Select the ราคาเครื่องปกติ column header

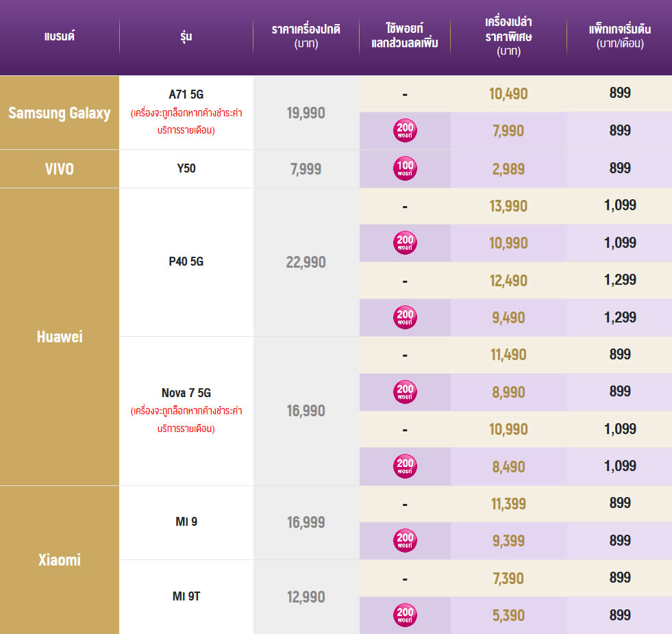pyautogui.click(x=306, y=36)
